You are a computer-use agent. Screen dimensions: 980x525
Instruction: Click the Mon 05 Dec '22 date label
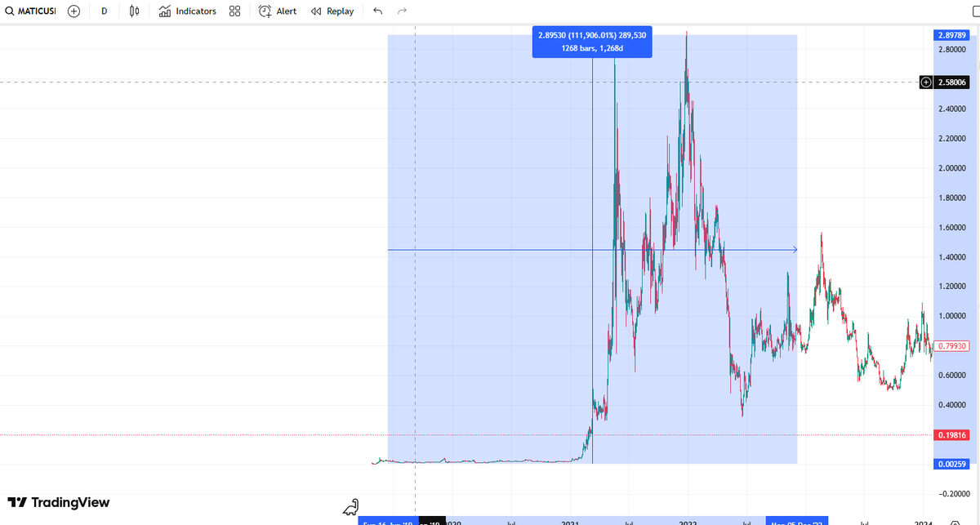797,522
